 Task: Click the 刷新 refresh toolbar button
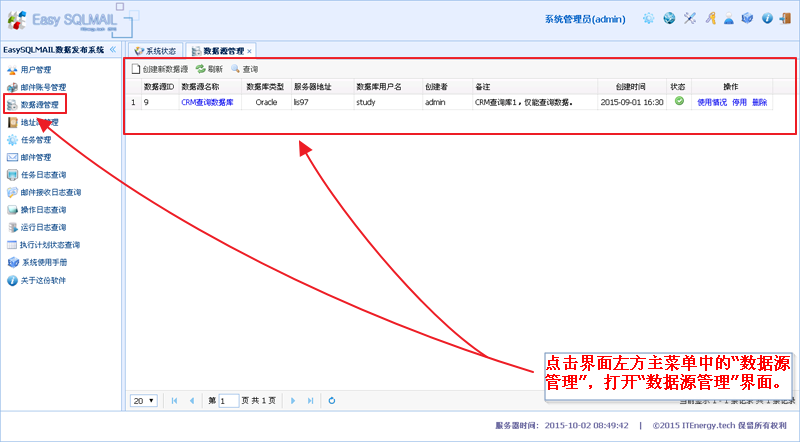coord(210,69)
